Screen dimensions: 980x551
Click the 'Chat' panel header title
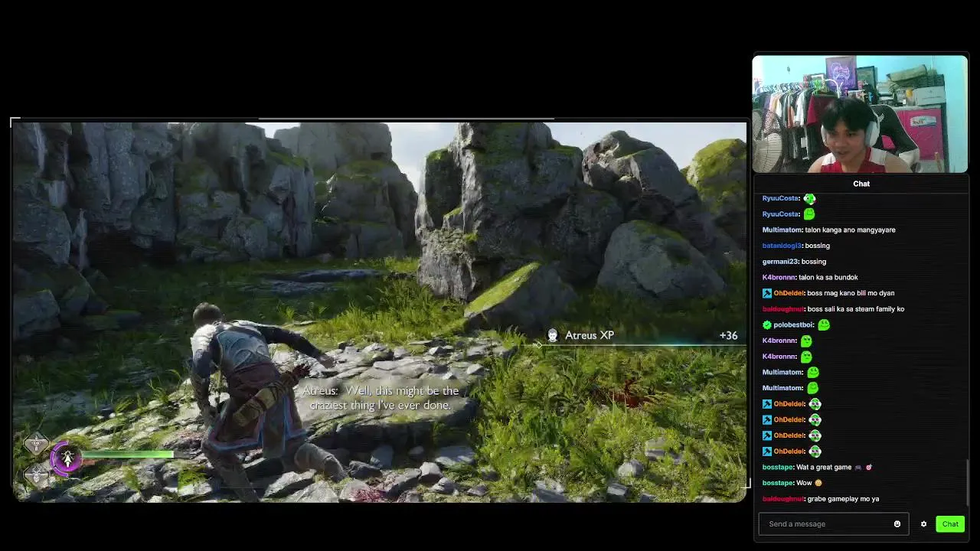tap(861, 184)
